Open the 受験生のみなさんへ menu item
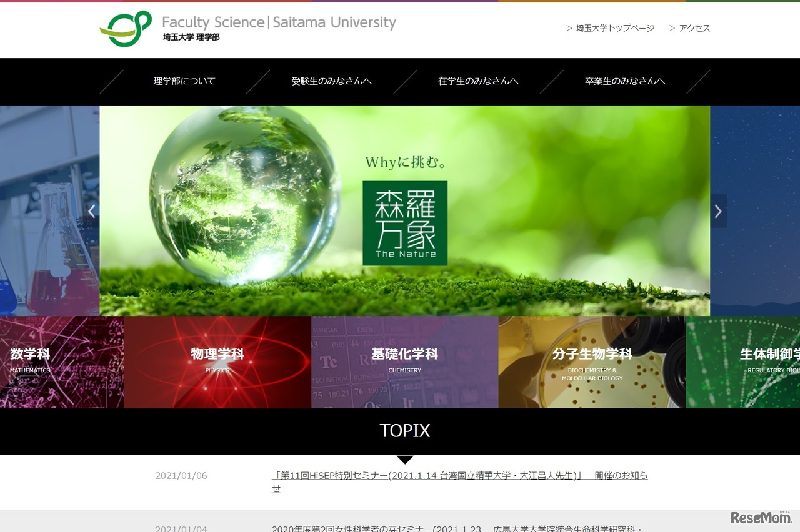Screen dimensions: 800x532 point(331,81)
